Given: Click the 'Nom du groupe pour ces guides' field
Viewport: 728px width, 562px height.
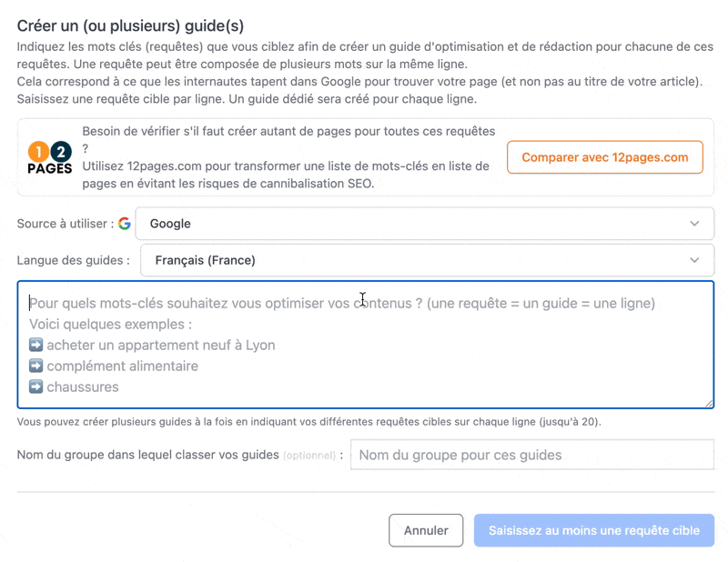Looking at the screenshot, I should (532, 455).
